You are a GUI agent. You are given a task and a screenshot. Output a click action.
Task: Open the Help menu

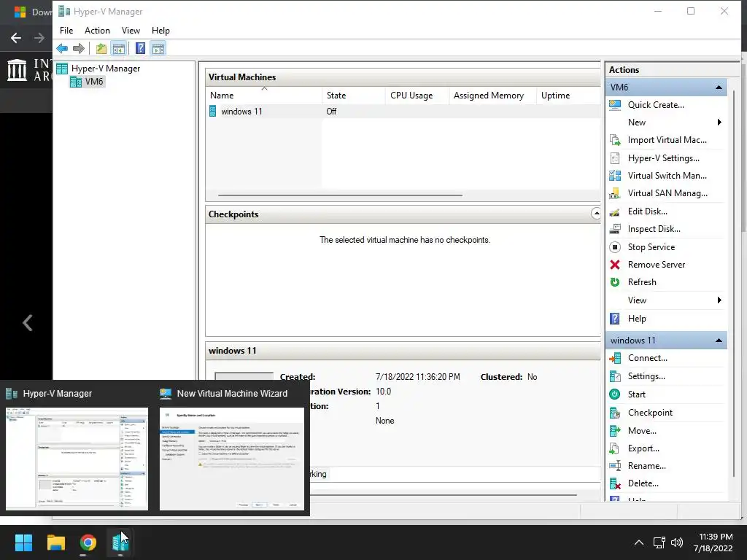coord(160,31)
